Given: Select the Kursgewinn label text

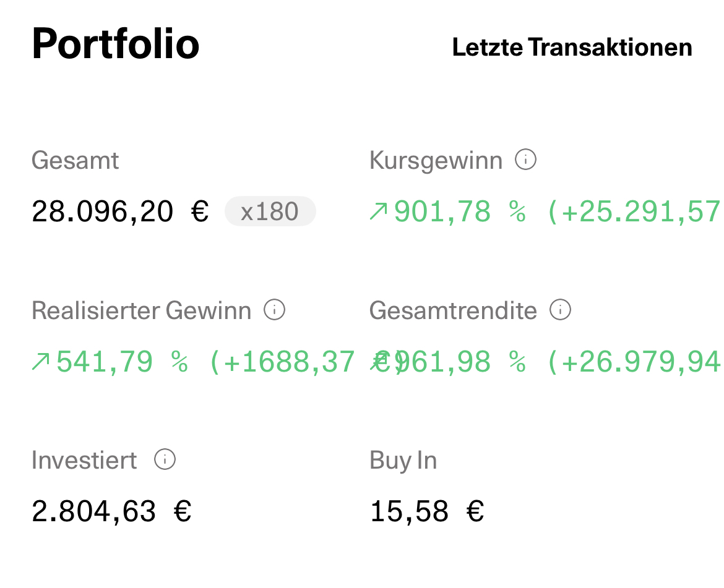Looking at the screenshot, I should click(x=436, y=161).
